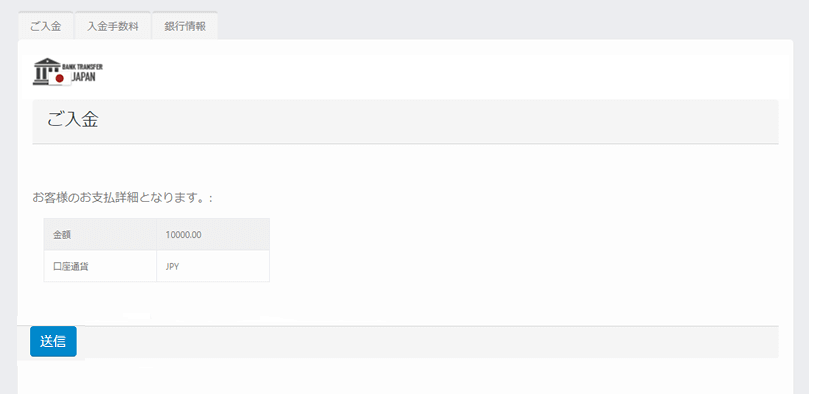
Task: Click the divider line beneath the ご入金 heading
Action: 405,143
